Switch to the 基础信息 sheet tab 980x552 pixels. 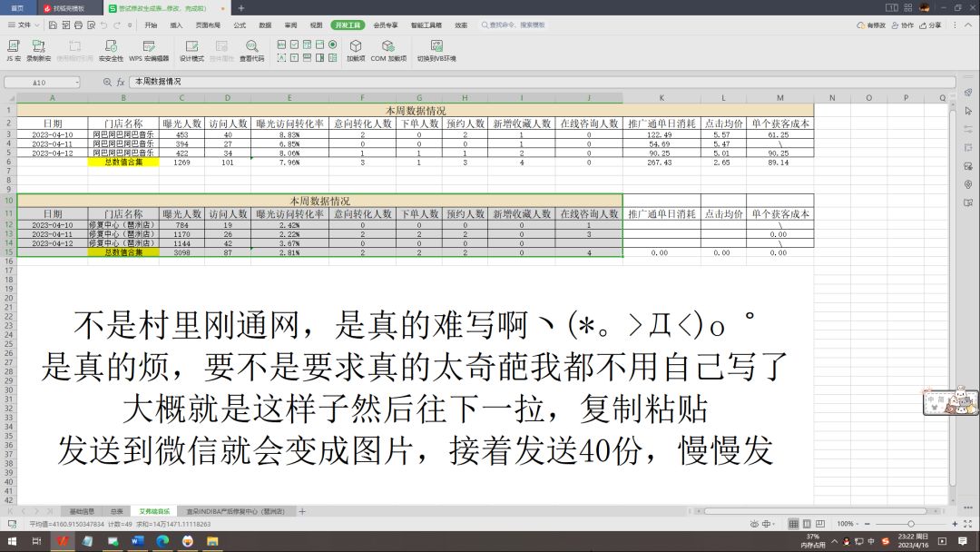(82, 511)
